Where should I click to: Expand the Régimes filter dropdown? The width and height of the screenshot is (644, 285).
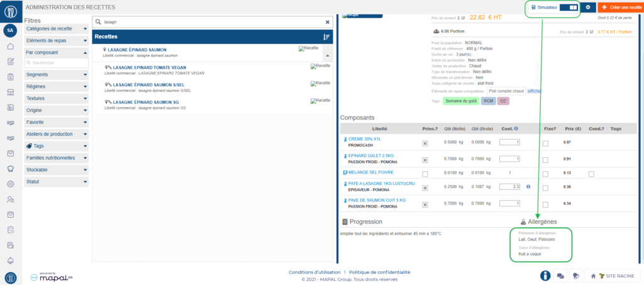(57, 87)
